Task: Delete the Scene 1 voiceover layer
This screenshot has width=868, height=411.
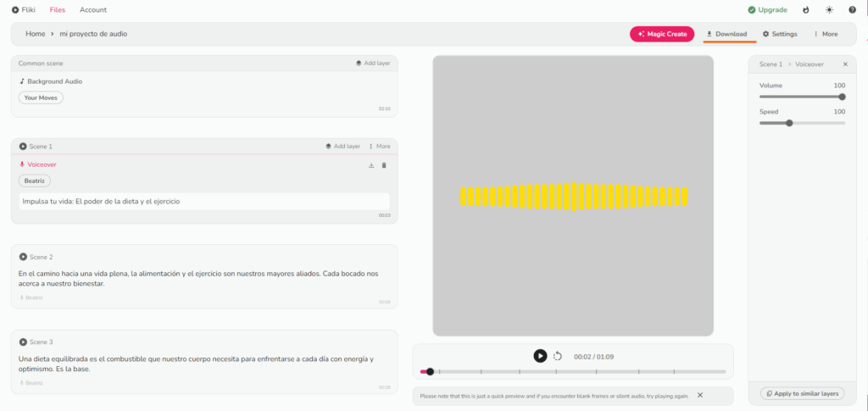Action: click(384, 165)
